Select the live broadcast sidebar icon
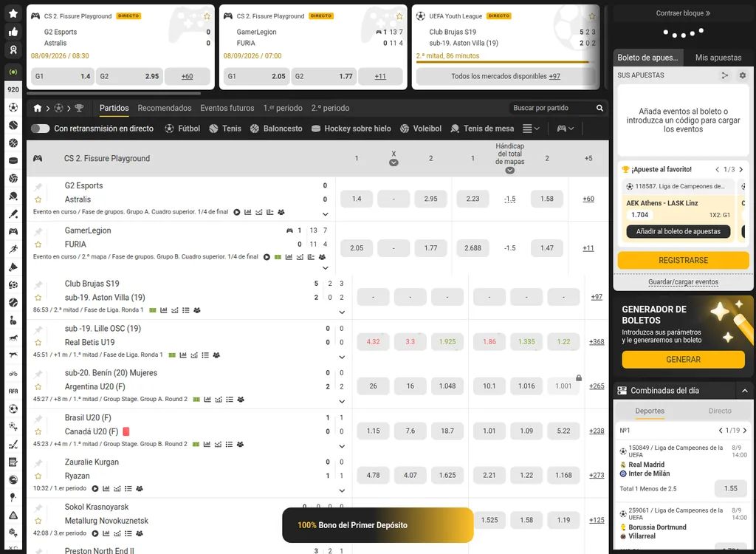 coord(13,72)
